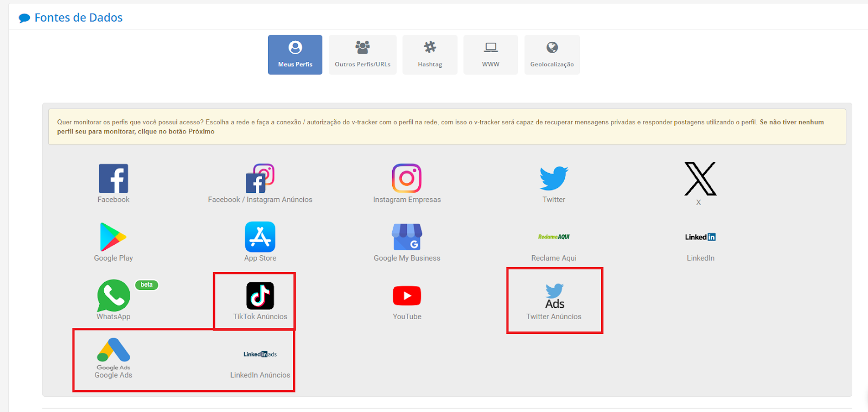The image size is (868, 412).
Task: Switch to the Geolocalização tab
Action: pyautogui.click(x=552, y=55)
